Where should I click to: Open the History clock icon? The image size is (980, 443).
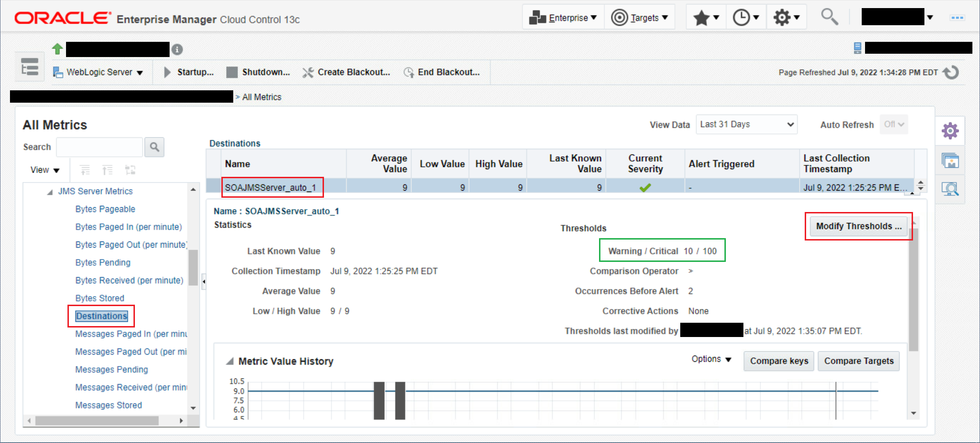pyautogui.click(x=742, y=17)
